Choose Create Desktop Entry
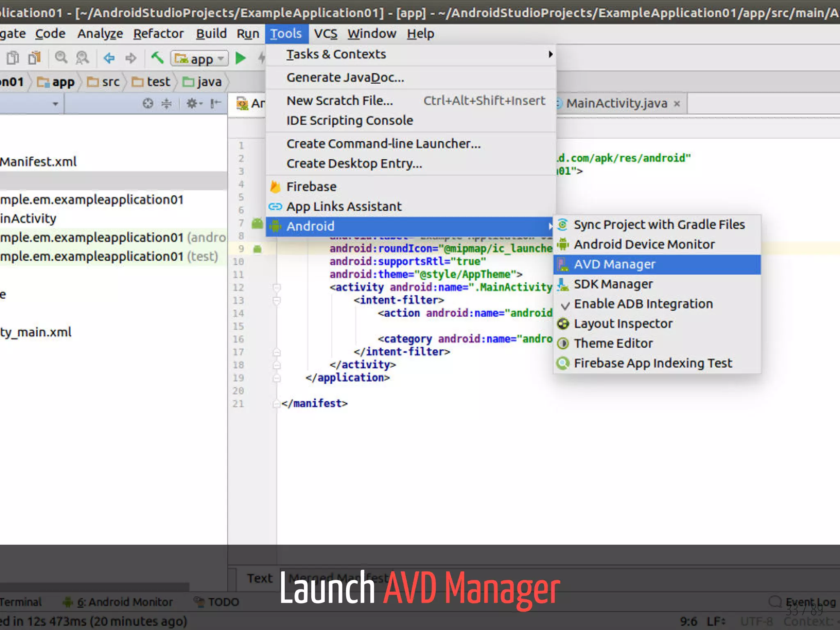The image size is (840, 630). [x=411, y=164]
